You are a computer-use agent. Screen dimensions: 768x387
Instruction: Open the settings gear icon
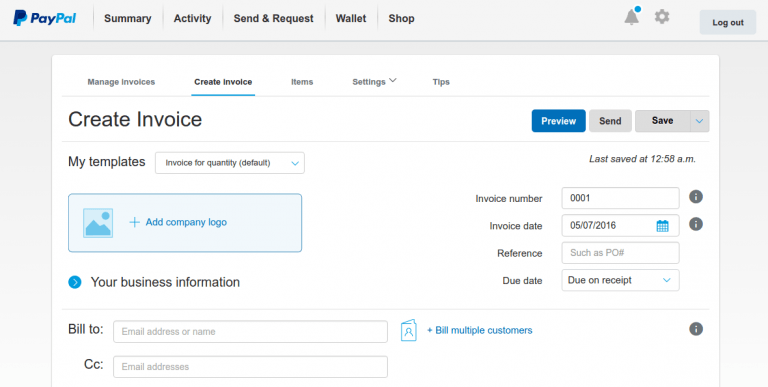(x=662, y=17)
